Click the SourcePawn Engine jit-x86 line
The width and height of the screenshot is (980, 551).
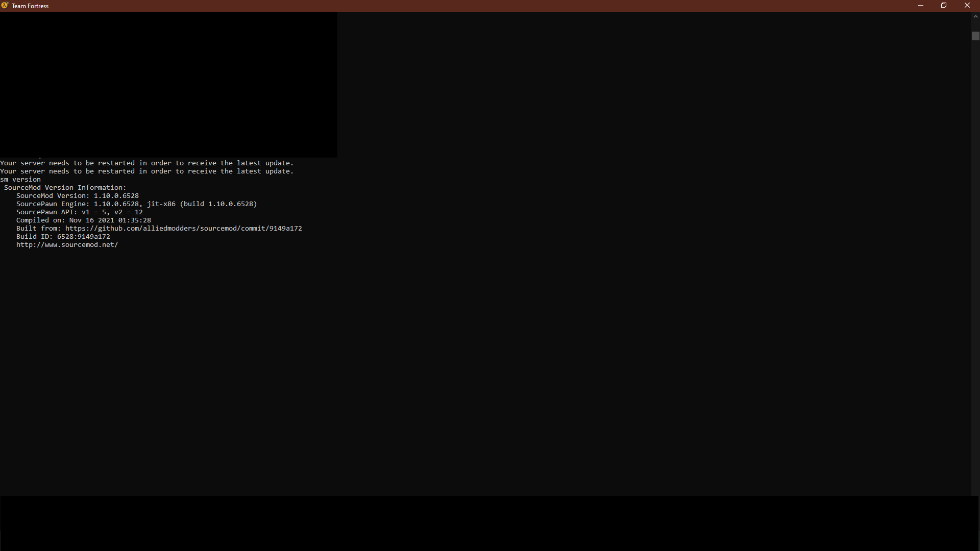point(136,204)
